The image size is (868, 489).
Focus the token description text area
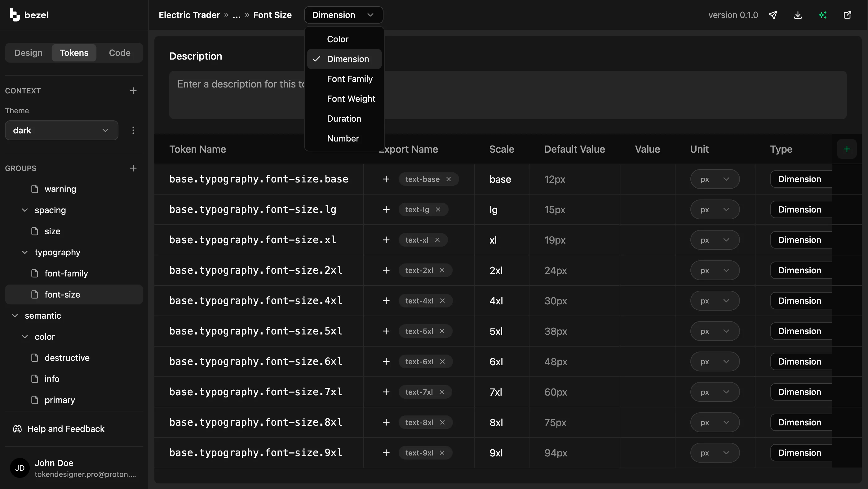point(508,95)
